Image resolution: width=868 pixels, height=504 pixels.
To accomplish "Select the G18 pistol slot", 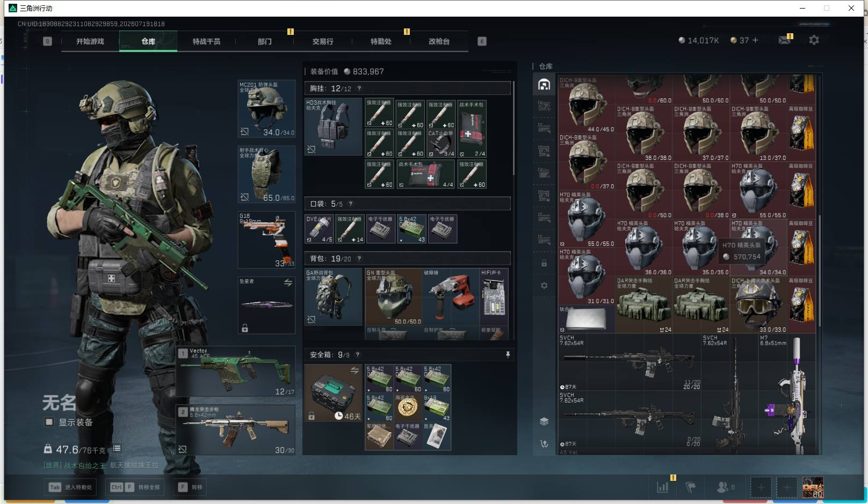I will click(x=266, y=240).
